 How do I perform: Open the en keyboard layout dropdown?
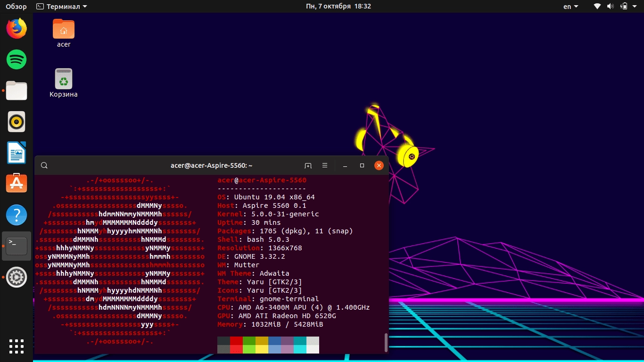pos(570,6)
